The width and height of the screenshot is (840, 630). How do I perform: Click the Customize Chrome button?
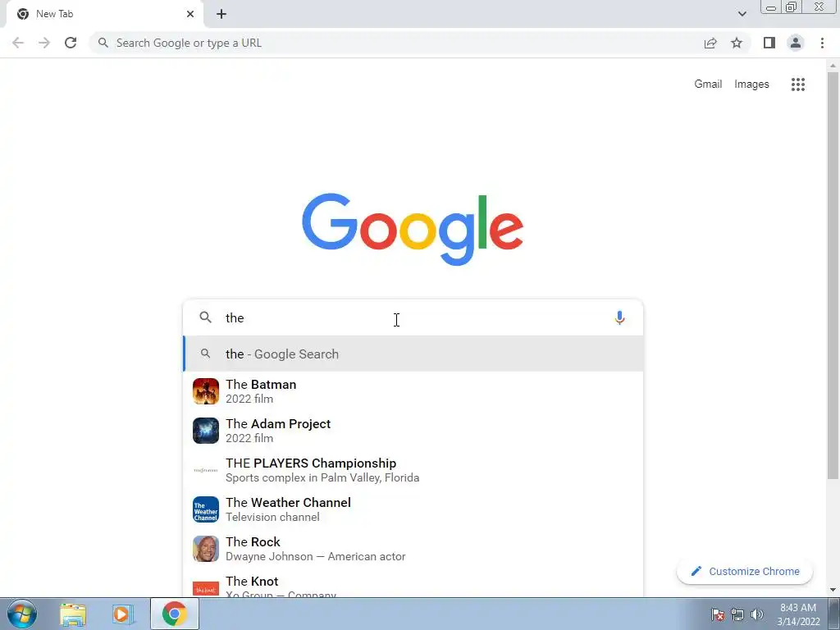745,571
